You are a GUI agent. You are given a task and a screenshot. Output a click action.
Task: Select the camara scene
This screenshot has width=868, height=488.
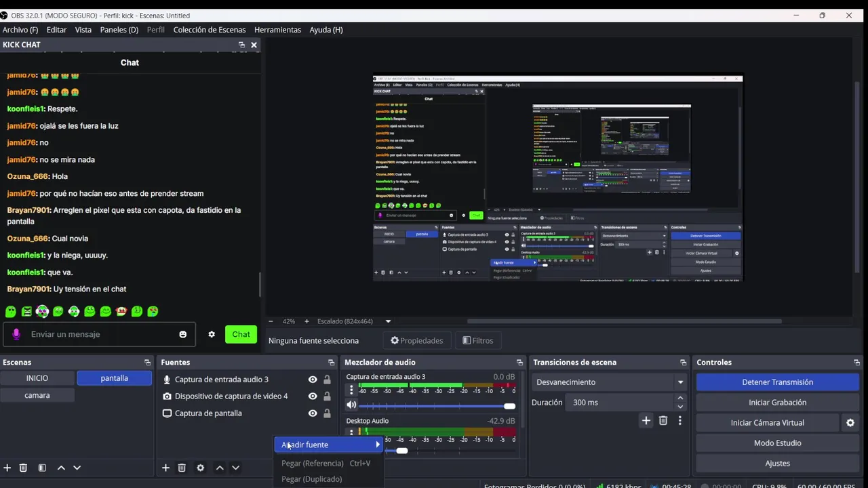point(37,395)
